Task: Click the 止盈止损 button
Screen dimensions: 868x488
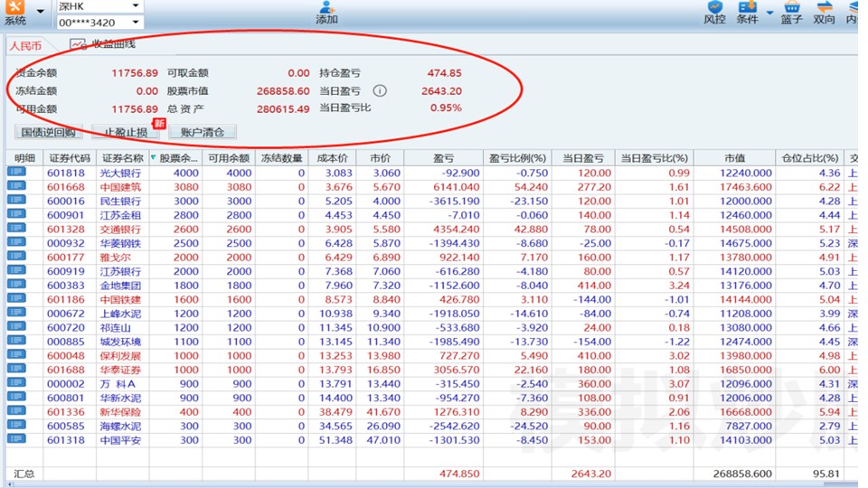Action: click(x=126, y=132)
